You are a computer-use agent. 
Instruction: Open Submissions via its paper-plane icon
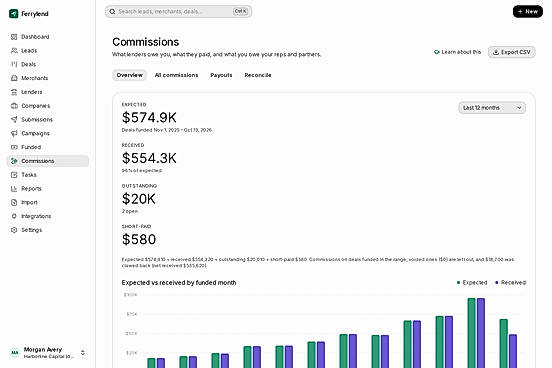pyautogui.click(x=14, y=119)
